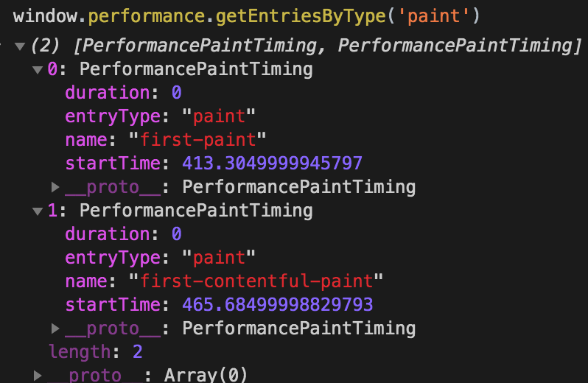Select startTime value 465.68499998829793

[x=278, y=305]
